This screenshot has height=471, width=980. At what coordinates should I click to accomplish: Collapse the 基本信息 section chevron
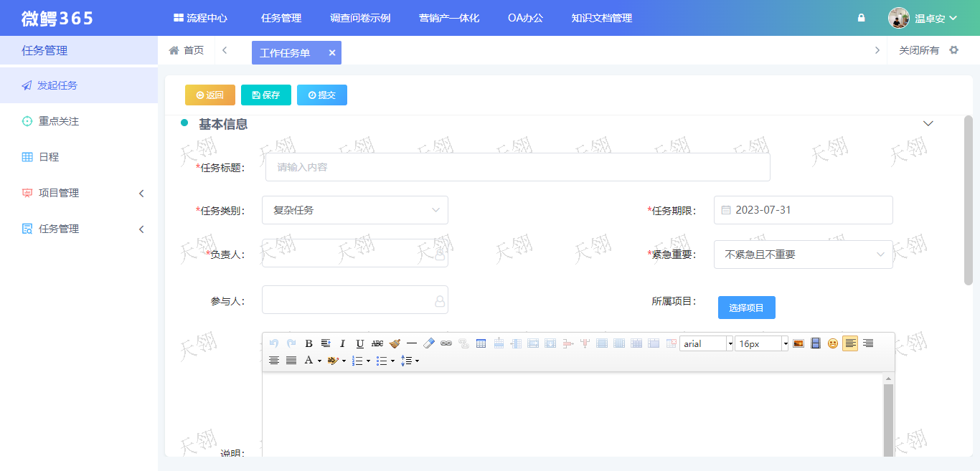(x=928, y=123)
